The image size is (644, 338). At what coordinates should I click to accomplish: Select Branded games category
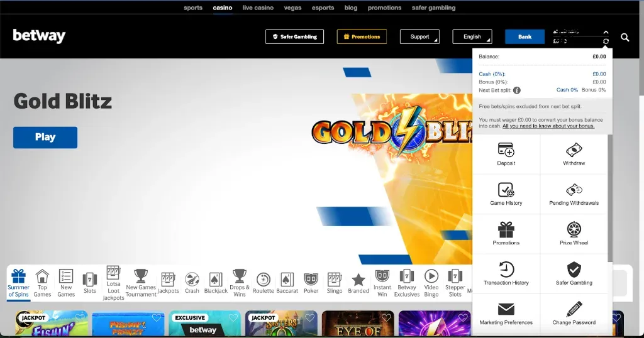358,283
